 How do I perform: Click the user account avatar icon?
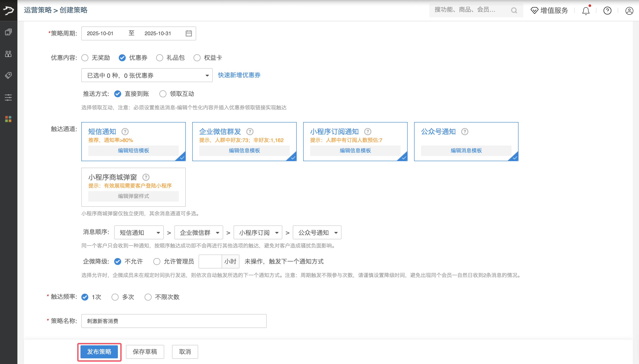click(x=629, y=11)
